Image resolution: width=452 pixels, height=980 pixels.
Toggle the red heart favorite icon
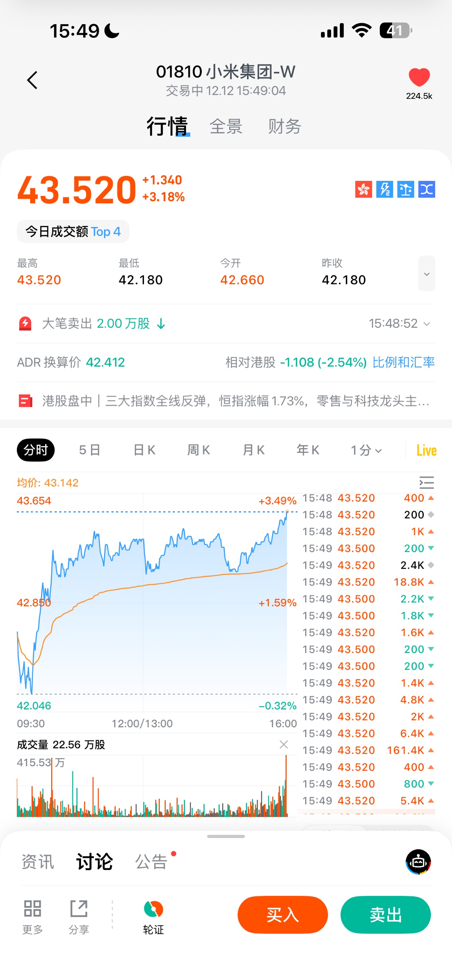tap(419, 77)
